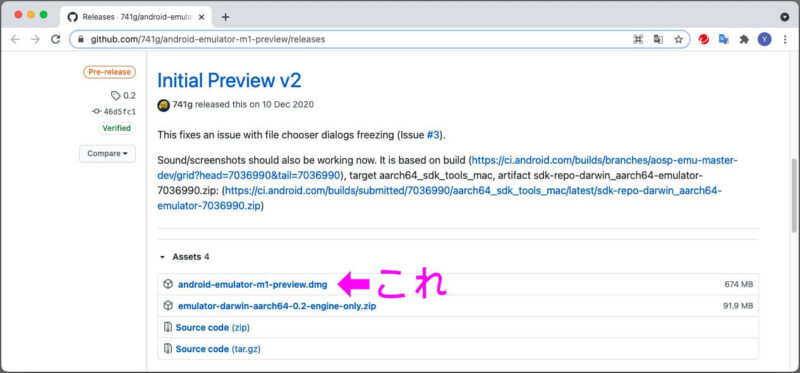Click the package icon beside engine-only.zip
The width and height of the screenshot is (800, 373).
click(168, 306)
